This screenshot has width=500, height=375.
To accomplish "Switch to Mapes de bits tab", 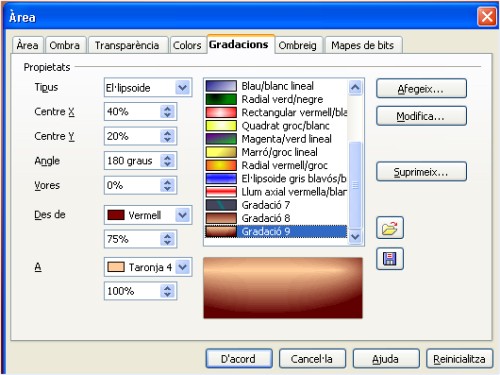I will 363,45.
